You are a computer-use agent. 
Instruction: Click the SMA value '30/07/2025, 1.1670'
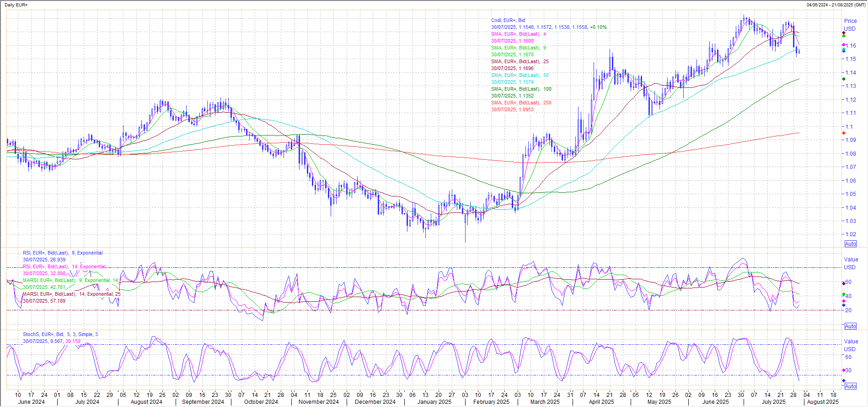512,54
